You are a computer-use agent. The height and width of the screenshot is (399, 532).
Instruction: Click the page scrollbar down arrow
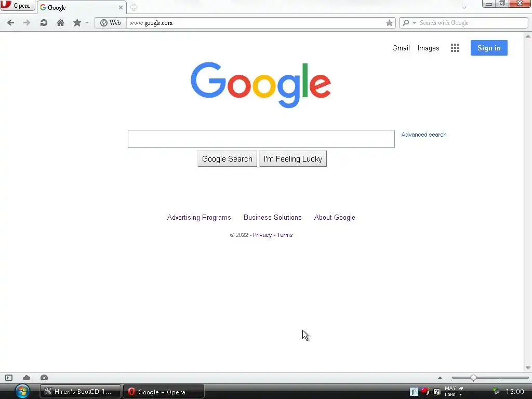pos(528,368)
